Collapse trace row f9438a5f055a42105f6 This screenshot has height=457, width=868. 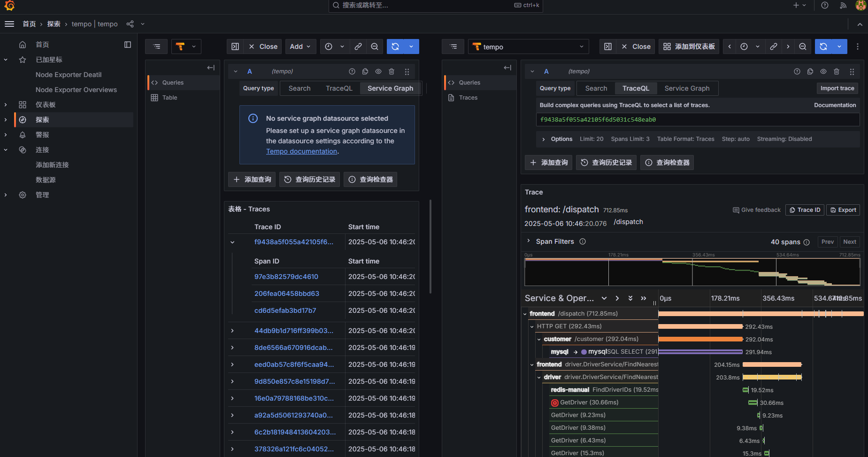tap(232, 242)
